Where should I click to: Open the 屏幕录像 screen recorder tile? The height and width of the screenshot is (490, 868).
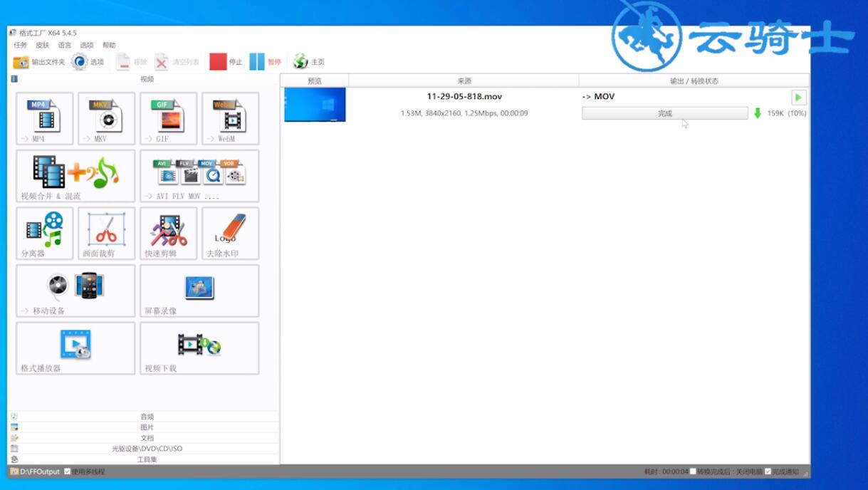199,291
